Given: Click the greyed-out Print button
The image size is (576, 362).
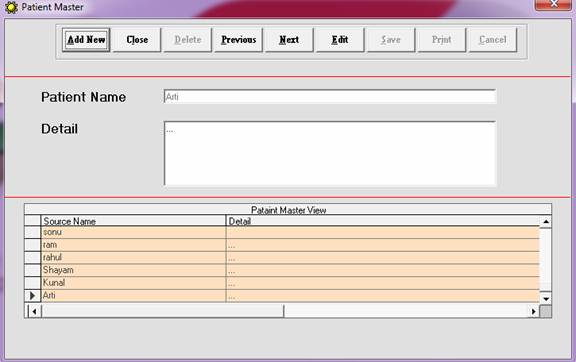Looking at the screenshot, I should (x=442, y=40).
